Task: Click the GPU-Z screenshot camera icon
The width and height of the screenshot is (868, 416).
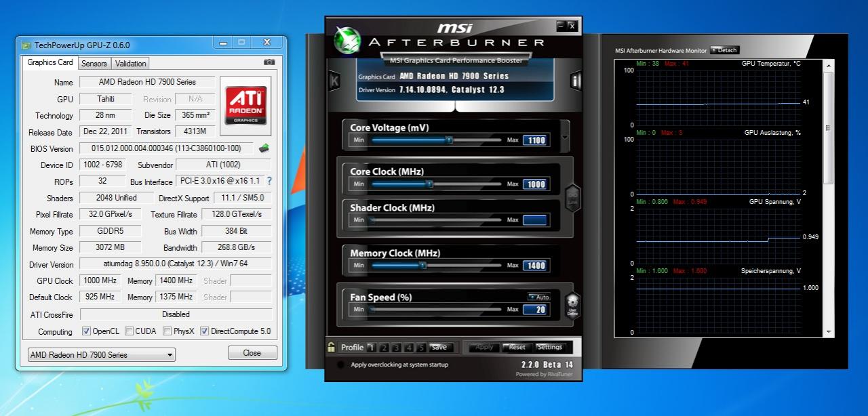Action: pyautogui.click(x=269, y=62)
